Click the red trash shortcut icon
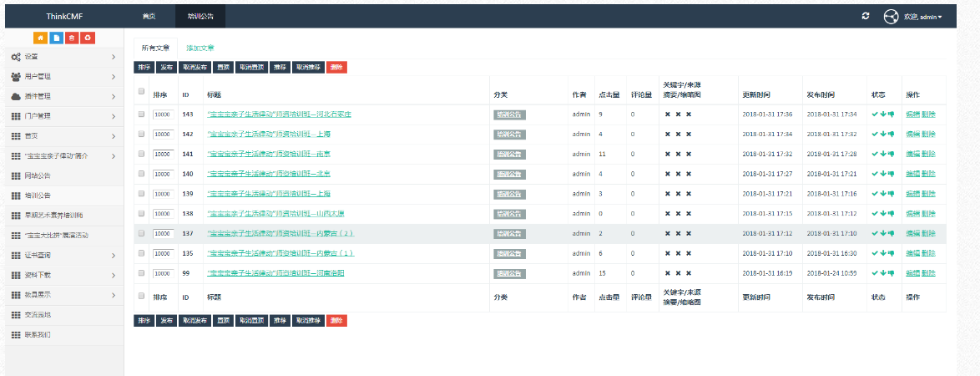The width and height of the screenshot is (980, 376). [x=72, y=38]
